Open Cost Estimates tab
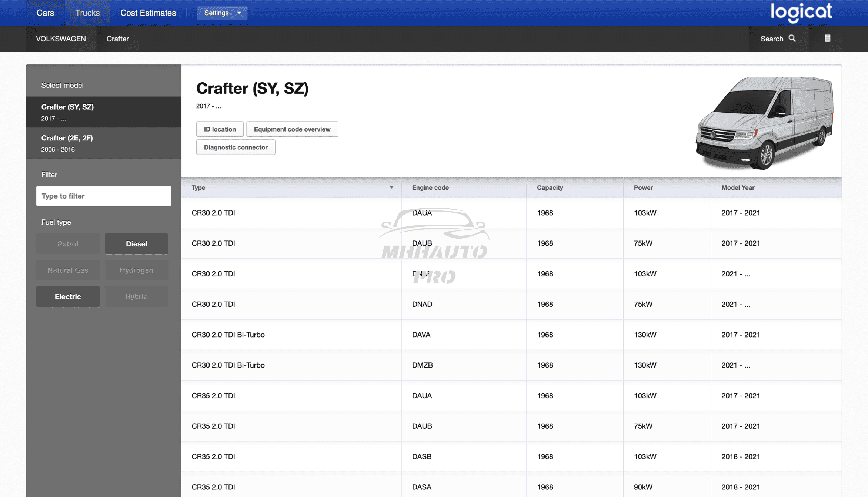Image resolution: width=868 pixels, height=498 pixels. pyautogui.click(x=148, y=13)
